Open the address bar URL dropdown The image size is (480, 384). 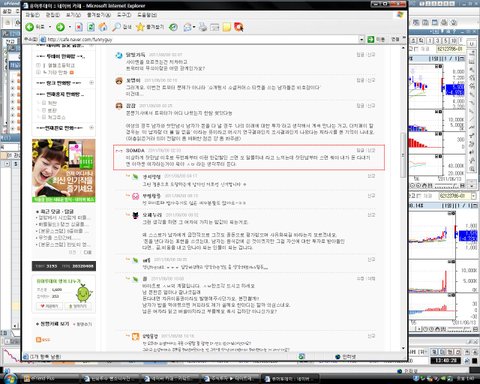point(362,39)
